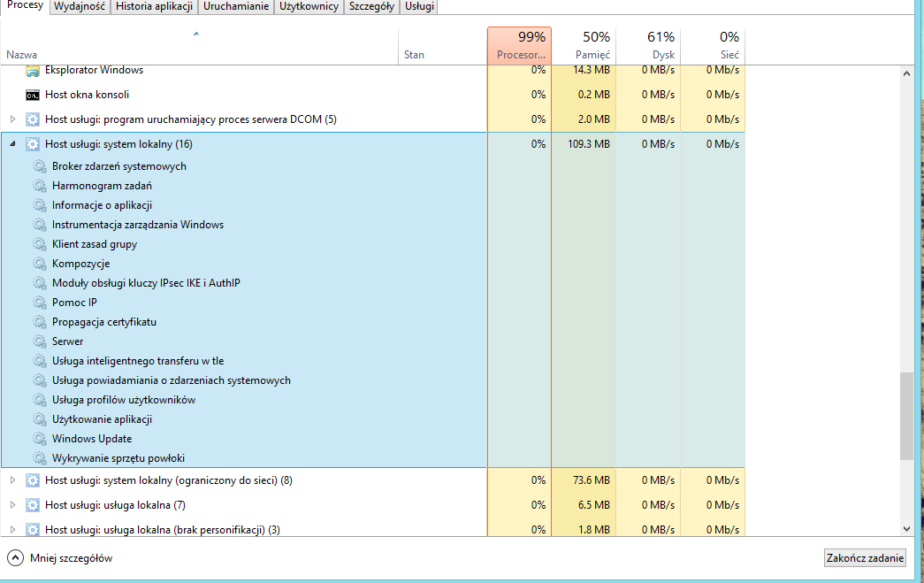Click the gear icon beside Windows Update service
The image size is (924, 583).
(40, 439)
